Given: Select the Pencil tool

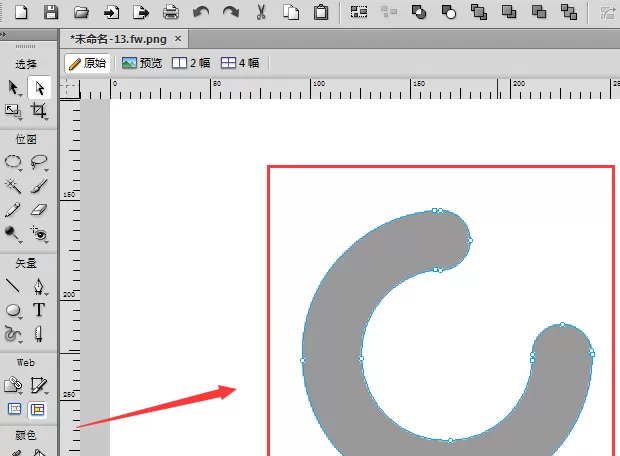Looking at the screenshot, I should [x=13, y=210].
